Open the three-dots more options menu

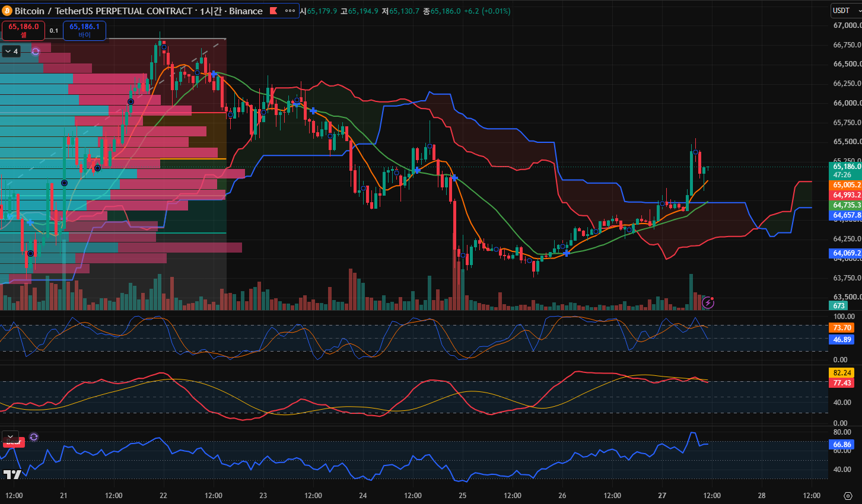[x=290, y=11]
